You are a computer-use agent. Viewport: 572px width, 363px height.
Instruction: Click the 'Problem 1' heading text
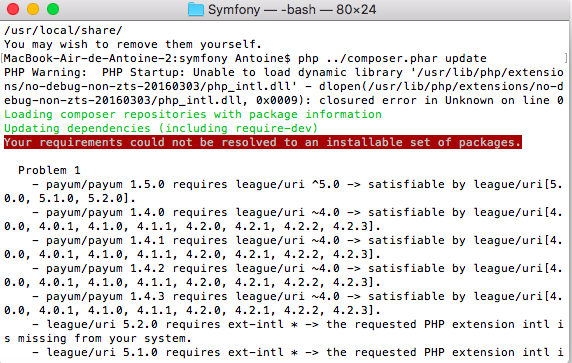tap(49, 170)
